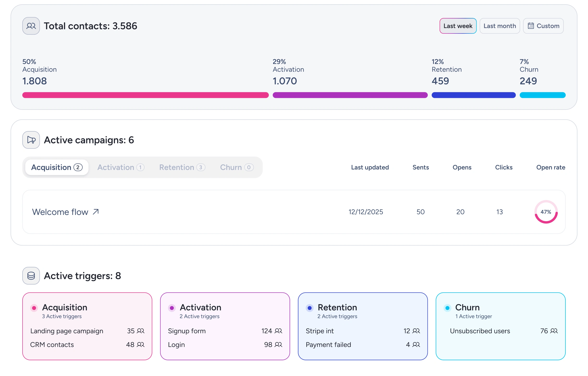Image resolution: width=588 pixels, height=376 pixels.
Task: Click contacts icon next to Landing page campaign
Action: (x=141, y=331)
